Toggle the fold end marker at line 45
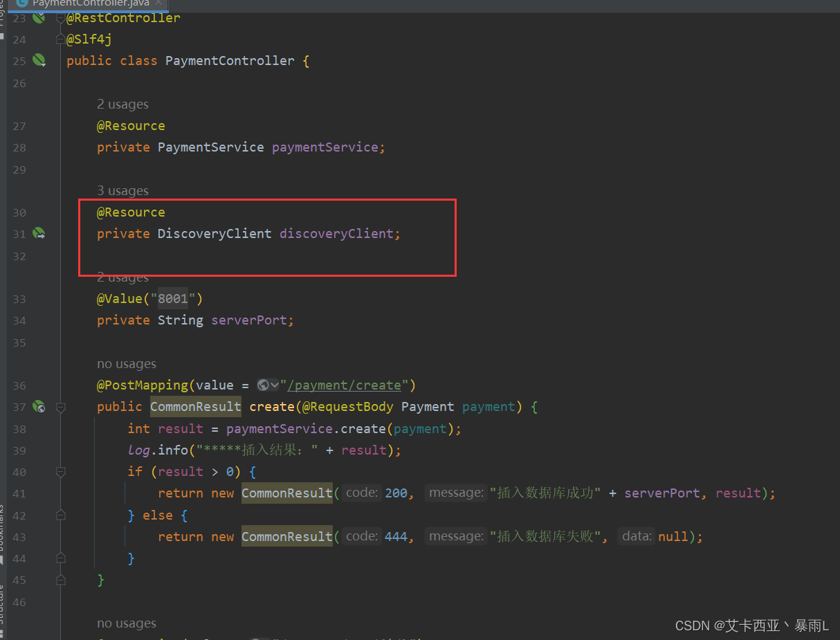The image size is (840, 640). [61, 580]
